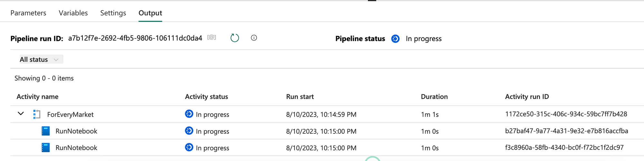Copy the pipeline run ID

212,38
